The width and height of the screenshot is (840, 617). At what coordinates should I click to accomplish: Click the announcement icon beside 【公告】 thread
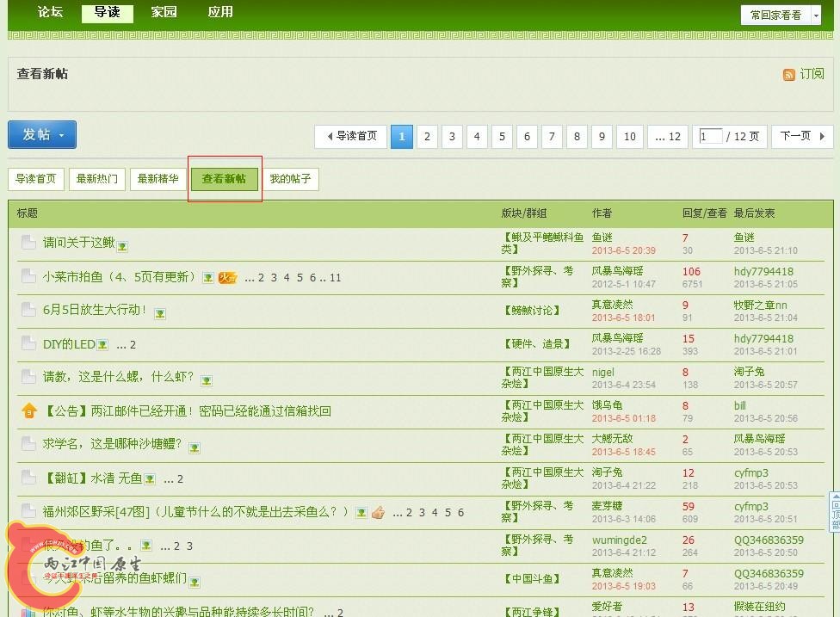pos(29,411)
